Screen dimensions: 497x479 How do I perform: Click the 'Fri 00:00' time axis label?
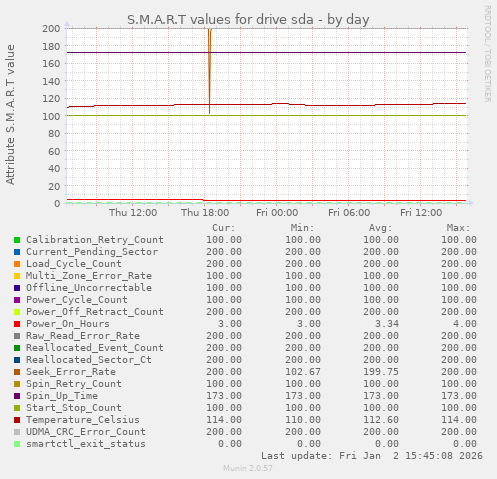[x=277, y=213]
